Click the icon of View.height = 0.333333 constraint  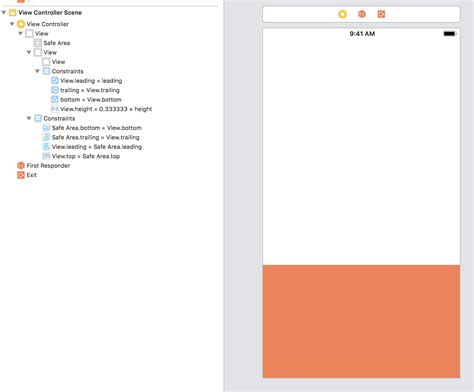(55, 109)
